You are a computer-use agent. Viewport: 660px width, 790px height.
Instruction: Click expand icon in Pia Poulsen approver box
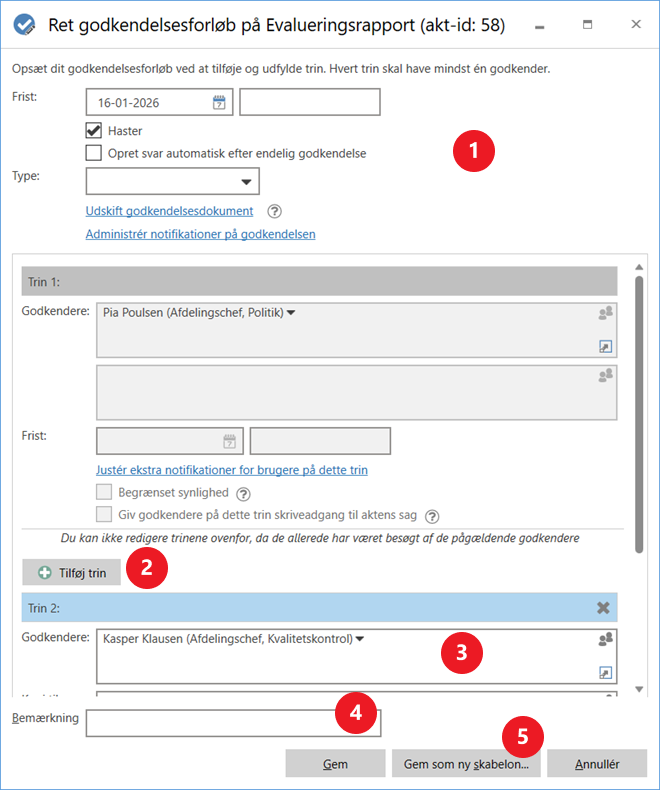click(x=605, y=346)
